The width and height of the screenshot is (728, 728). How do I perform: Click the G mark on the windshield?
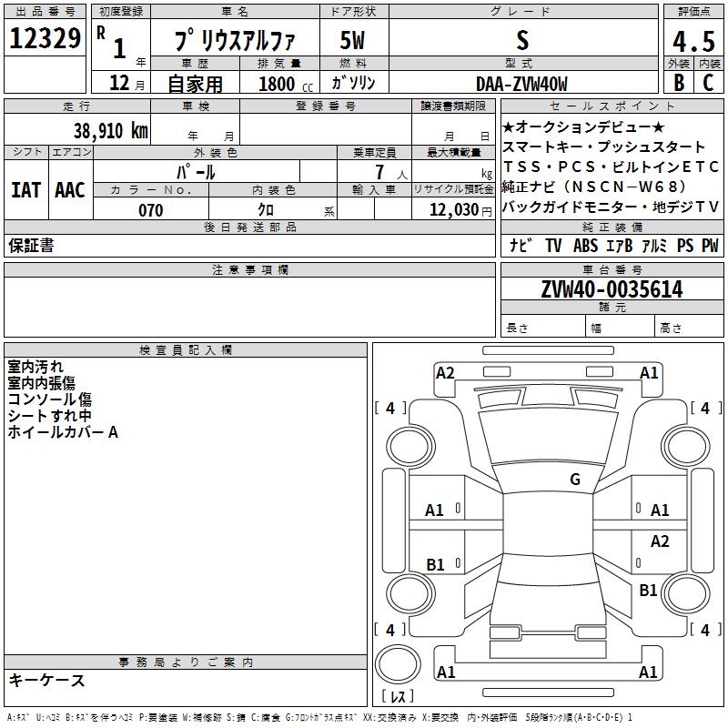[575, 480]
